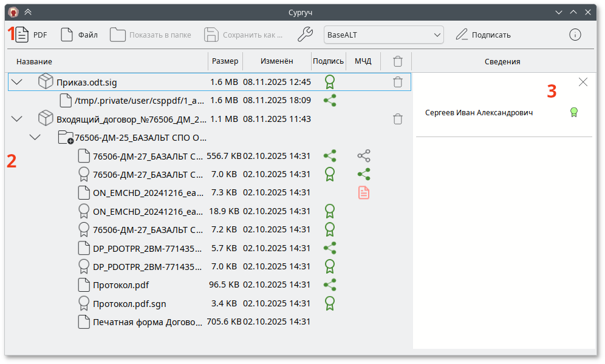Collapse the Входящий_договор container node
The height and width of the screenshot is (364, 605).
pos(17,119)
